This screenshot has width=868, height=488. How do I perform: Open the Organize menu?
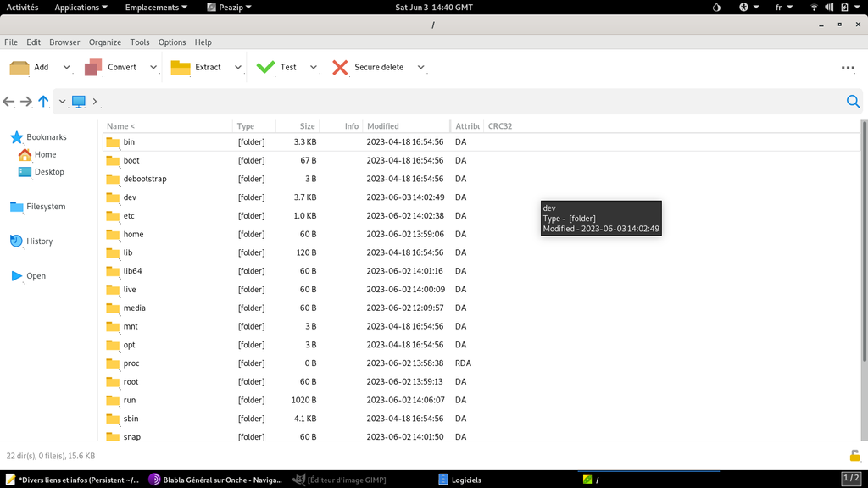(105, 42)
